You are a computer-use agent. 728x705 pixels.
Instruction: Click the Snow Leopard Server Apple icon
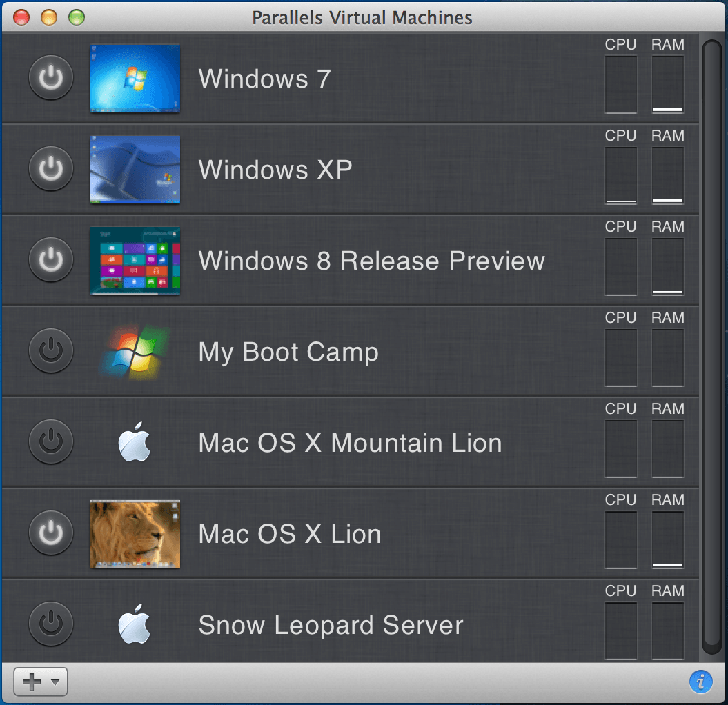135,624
